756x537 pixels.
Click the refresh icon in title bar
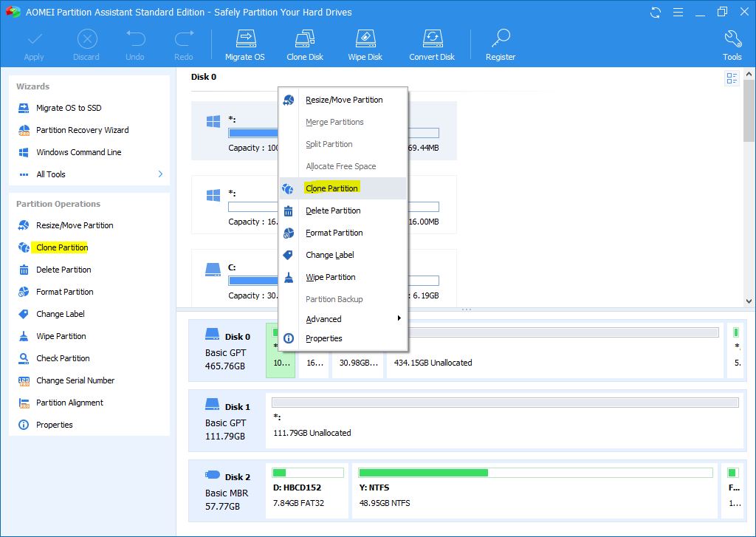tap(656, 13)
